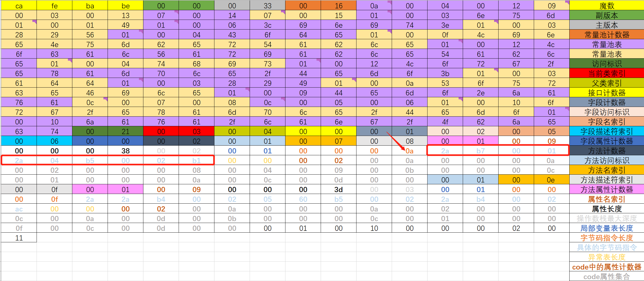Click the magenta 方法属性计数器 legend cell
The width and height of the screenshot is (644, 281).
[606, 190]
